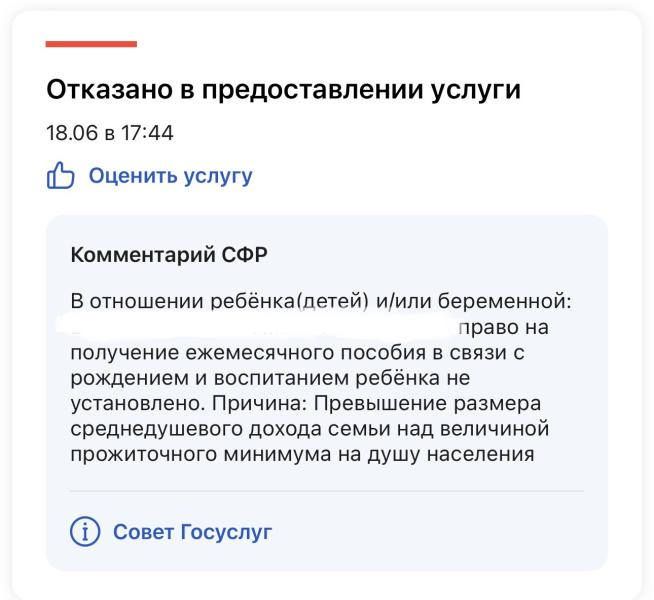This screenshot has width=654, height=600.
Task: Click the info circle icon
Action: [85, 532]
